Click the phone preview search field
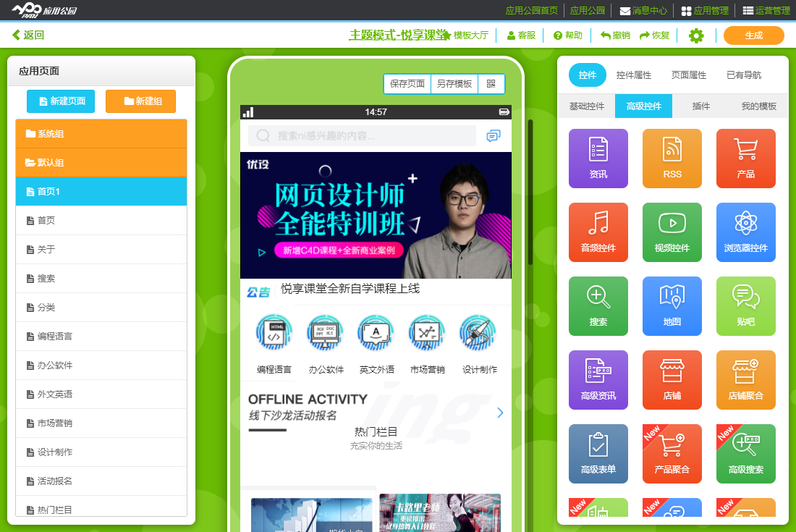The width and height of the screenshot is (796, 532). [x=362, y=135]
